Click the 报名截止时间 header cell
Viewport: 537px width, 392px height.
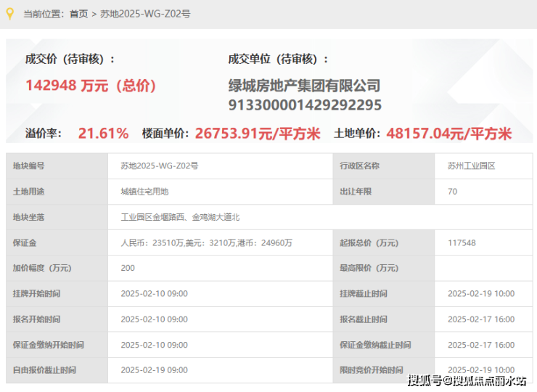tap(384, 319)
